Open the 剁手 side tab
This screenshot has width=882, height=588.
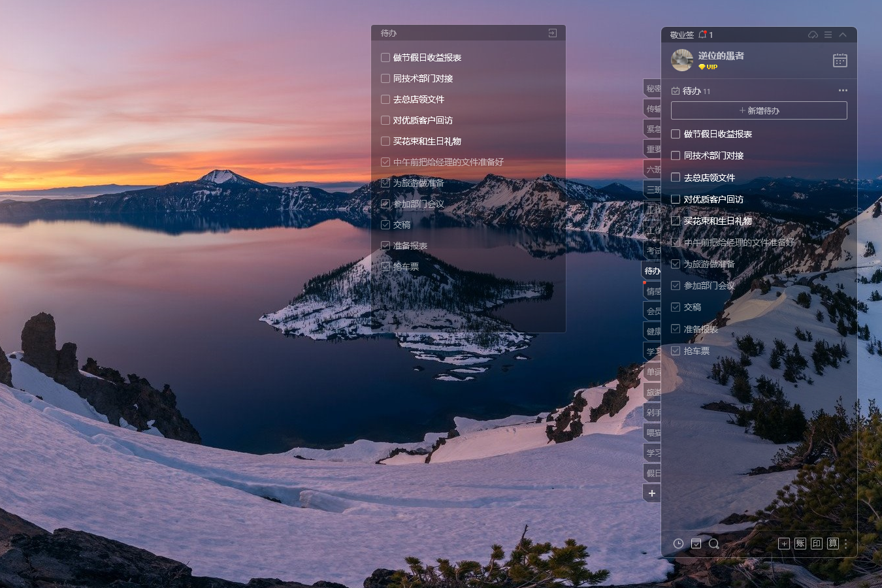tap(652, 412)
